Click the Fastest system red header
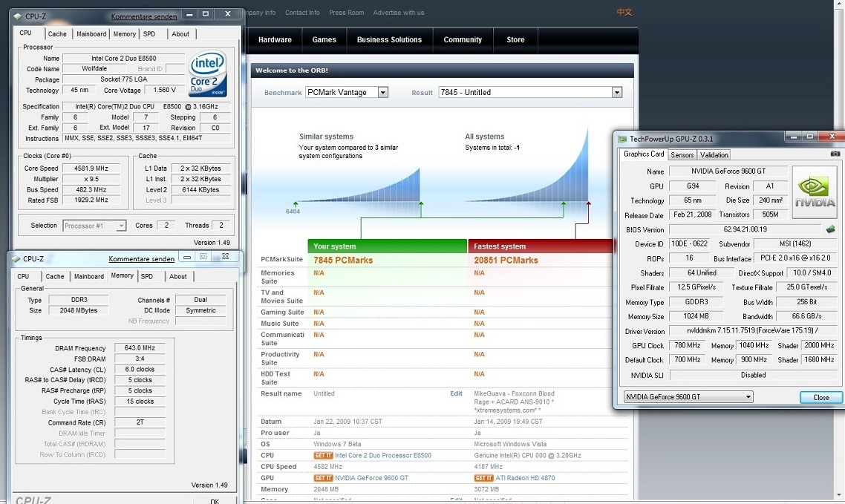845x504 pixels. click(x=541, y=246)
